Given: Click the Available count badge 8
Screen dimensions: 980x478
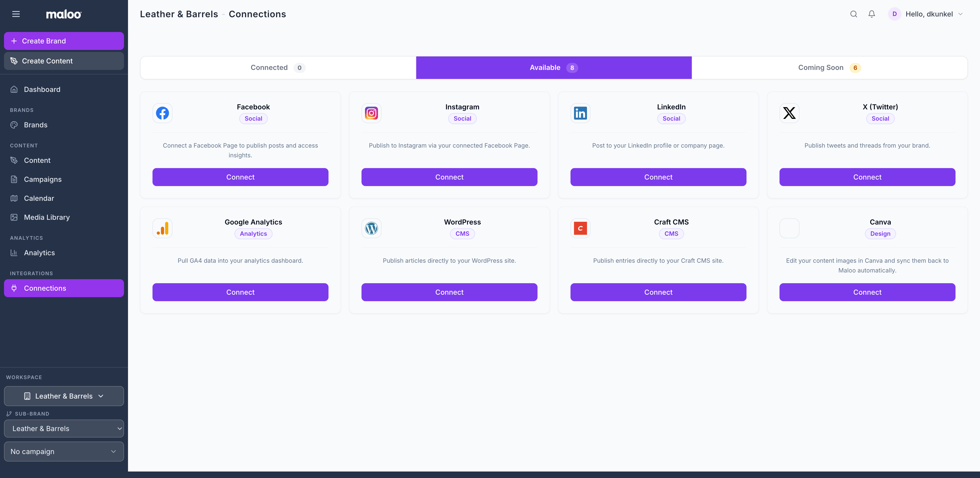Looking at the screenshot, I should [x=572, y=68].
